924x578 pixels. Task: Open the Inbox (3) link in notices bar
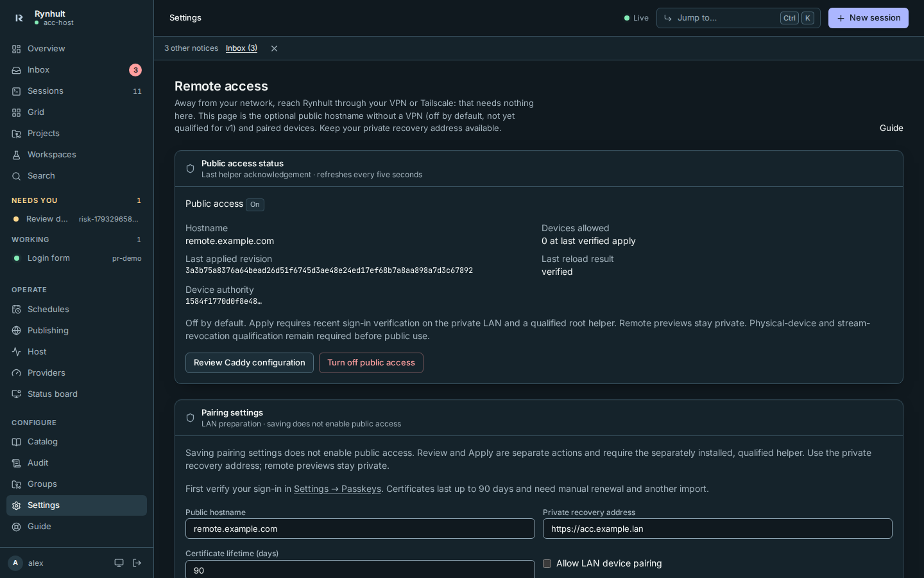pyautogui.click(x=241, y=48)
